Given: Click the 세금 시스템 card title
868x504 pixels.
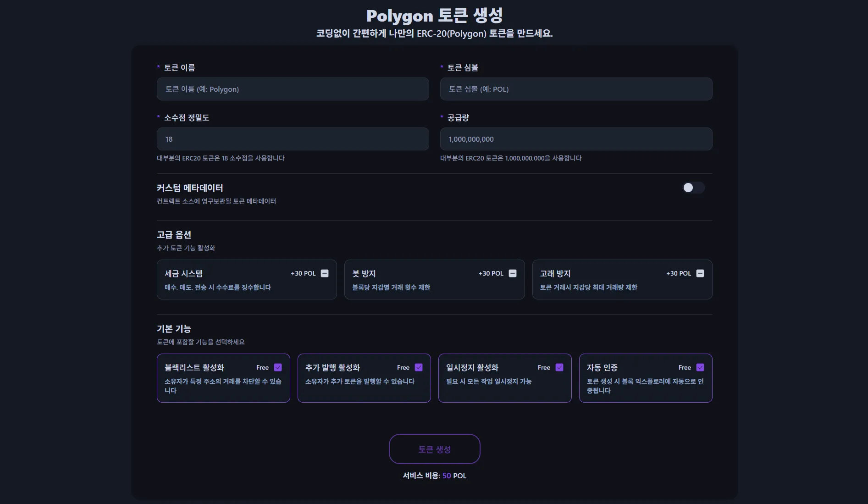Looking at the screenshot, I should pos(183,273).
